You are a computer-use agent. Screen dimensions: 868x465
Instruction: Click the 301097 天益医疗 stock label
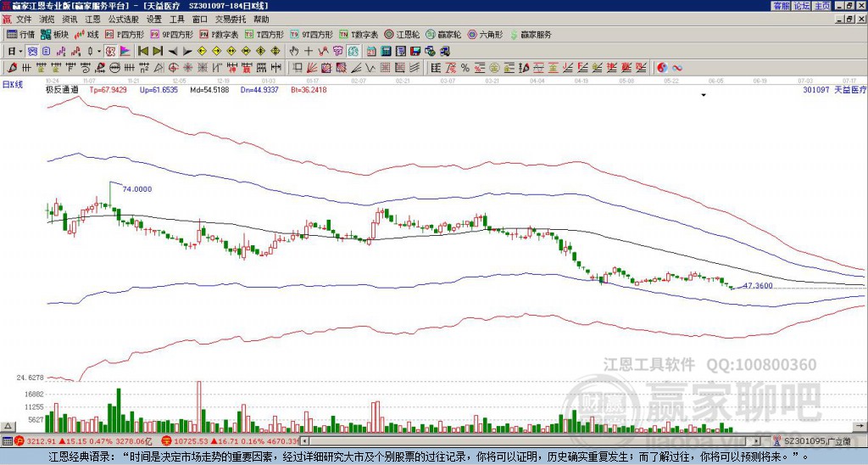(834, 89)
